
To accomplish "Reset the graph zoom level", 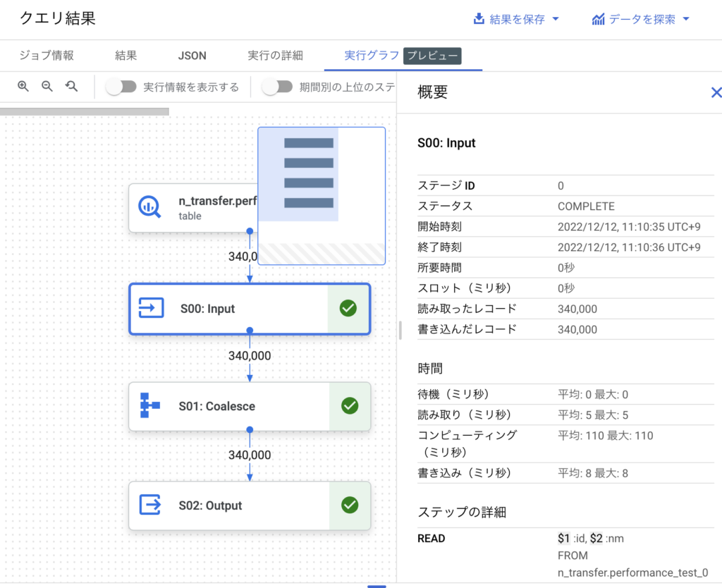I will [x=71, y=86].
